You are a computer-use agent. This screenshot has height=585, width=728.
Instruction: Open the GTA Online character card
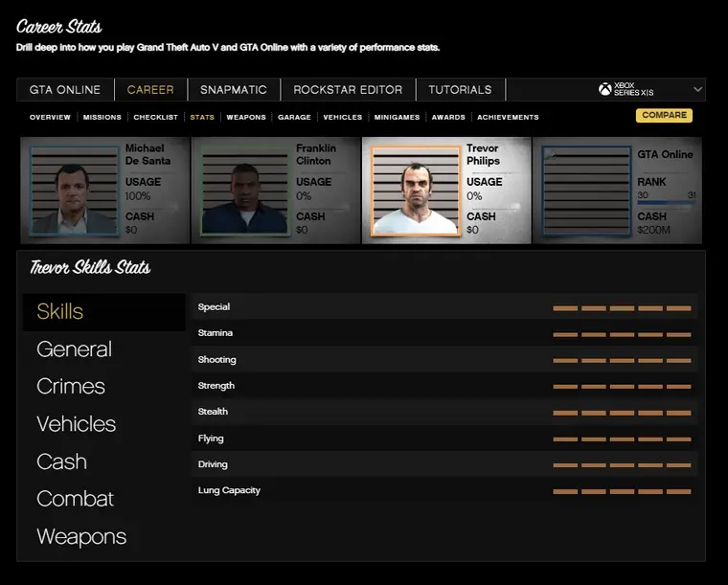617,190
